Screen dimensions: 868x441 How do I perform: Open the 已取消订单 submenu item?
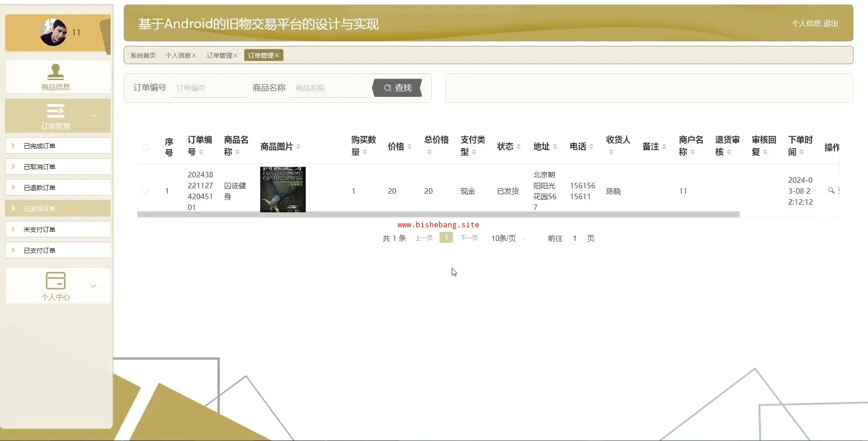58,167
